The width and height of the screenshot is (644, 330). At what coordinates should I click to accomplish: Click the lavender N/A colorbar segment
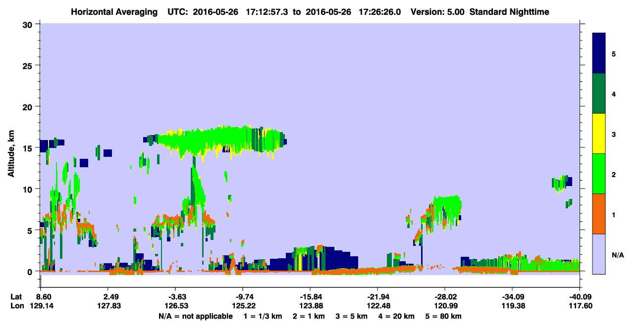pyautogui.click(x=599, y=254)
